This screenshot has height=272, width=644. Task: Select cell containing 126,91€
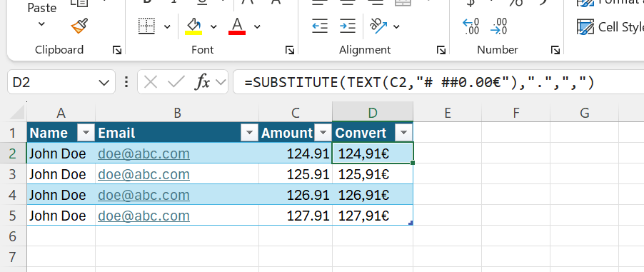[x=373, y=195]
